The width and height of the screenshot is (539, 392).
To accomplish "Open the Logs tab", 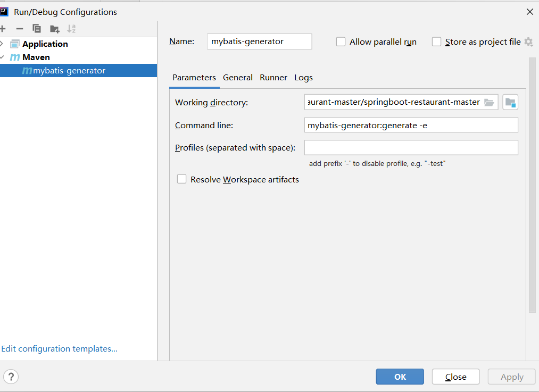I will pos(303,78).
